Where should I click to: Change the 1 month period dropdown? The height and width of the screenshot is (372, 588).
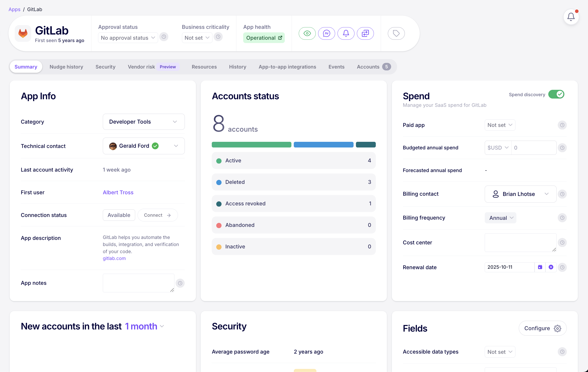point(145,326)
